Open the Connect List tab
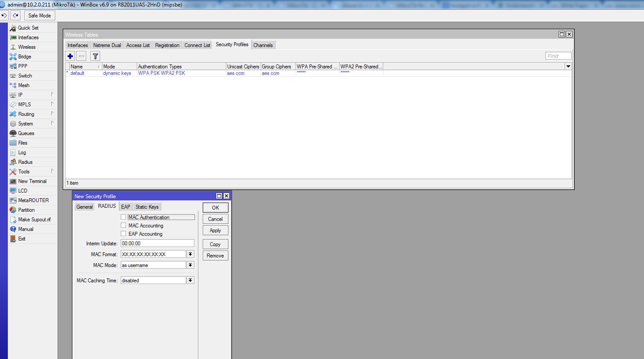 197,45
